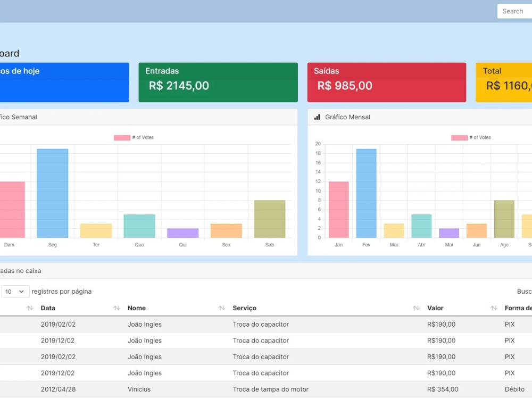The image size is (532, 399).
Task: Click the sort icon on the Data column
Action: (x=30, y=308)
